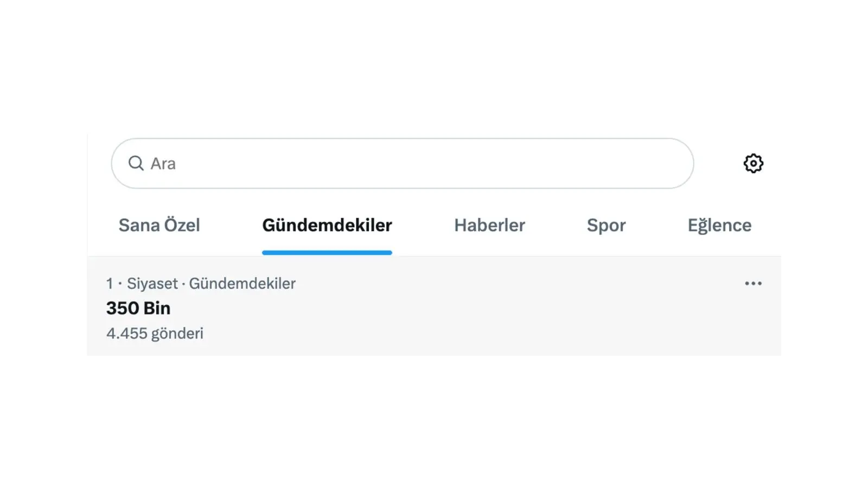Open explore settings via the gear icon

753,163
